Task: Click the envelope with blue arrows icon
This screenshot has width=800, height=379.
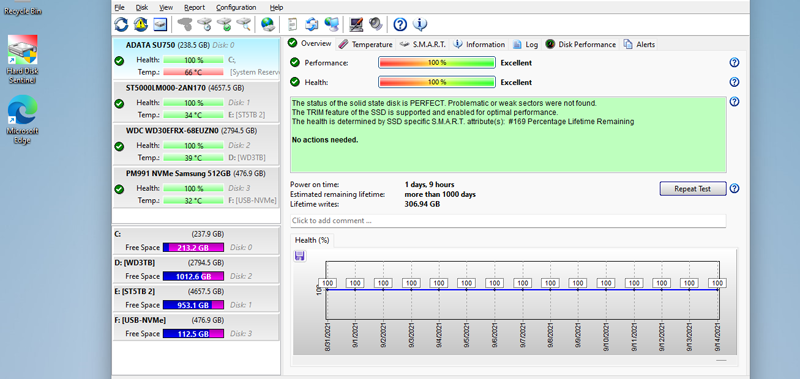Action: [312, 24]
